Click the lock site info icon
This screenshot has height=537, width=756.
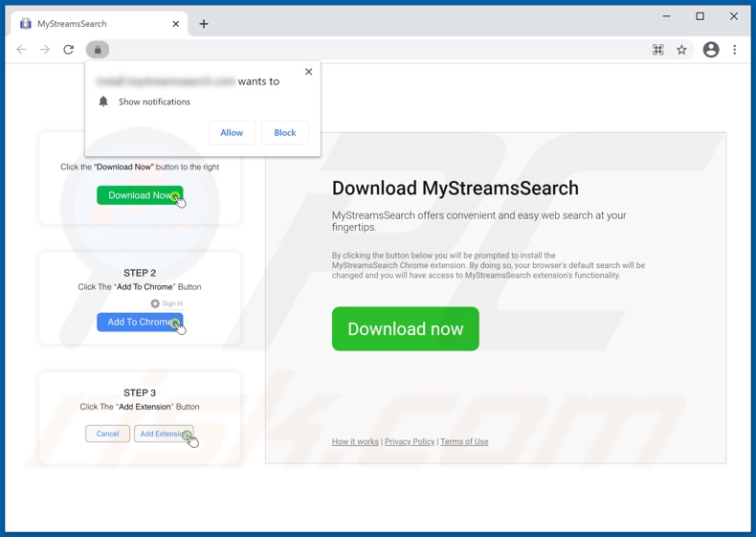pos(98,50)
